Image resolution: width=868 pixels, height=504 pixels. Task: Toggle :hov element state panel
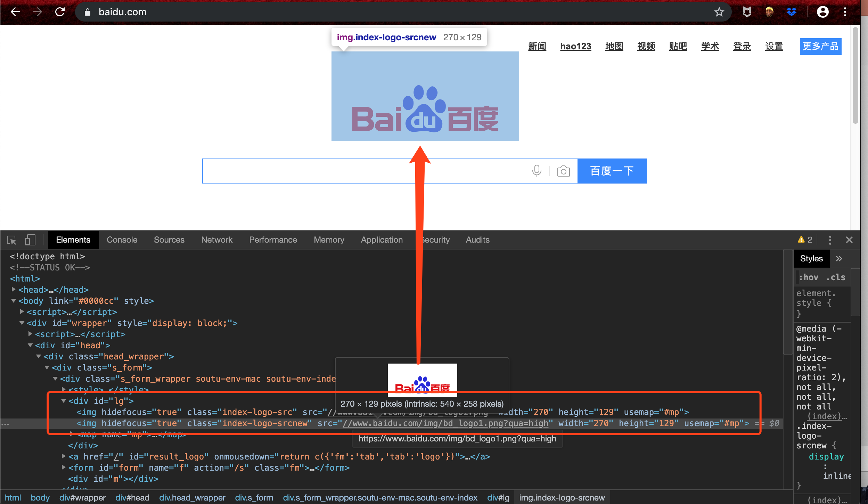(809, 277)
